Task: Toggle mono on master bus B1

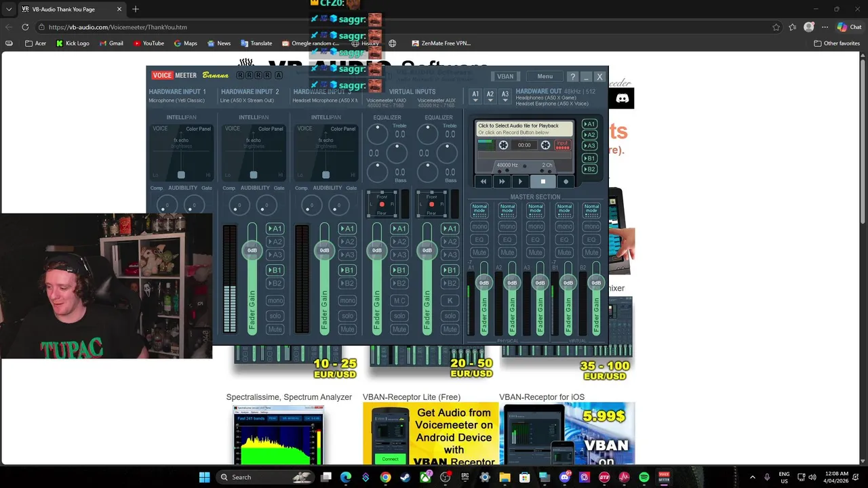Action: [x=564, y=226]
